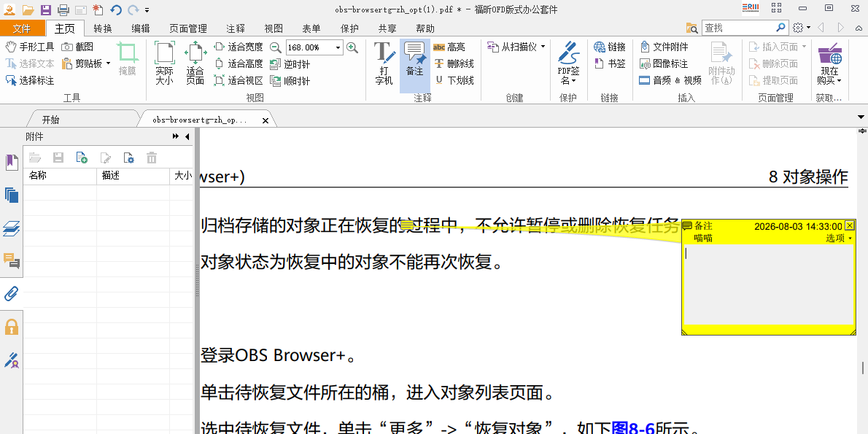Viewport: 868px width, 434px height.
Task: Click the Print icon in quick toolbar
Action: 63,9
